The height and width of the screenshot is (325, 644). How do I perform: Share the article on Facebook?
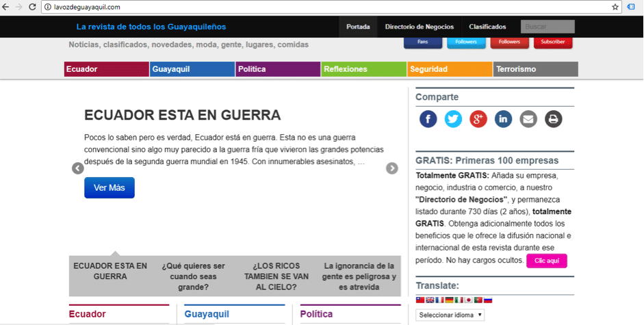pos(428,119)
